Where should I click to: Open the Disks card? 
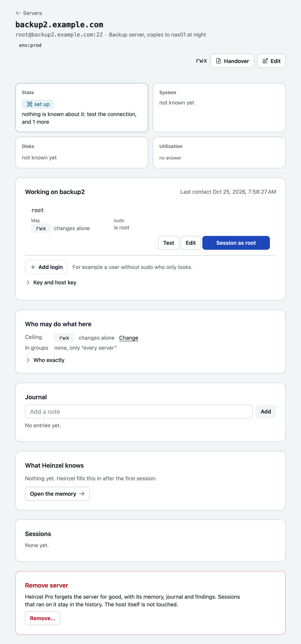(x=82, y=152)
